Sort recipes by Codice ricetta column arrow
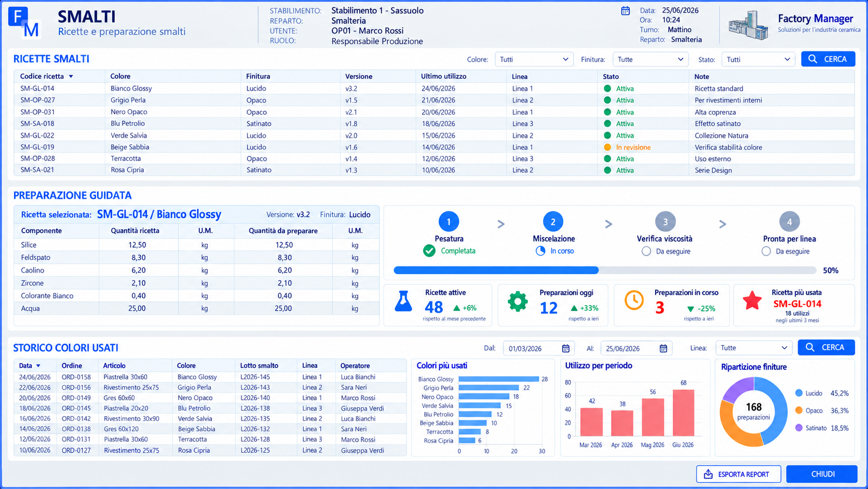This screenshot has width=868, height=489. pos(71,76)
